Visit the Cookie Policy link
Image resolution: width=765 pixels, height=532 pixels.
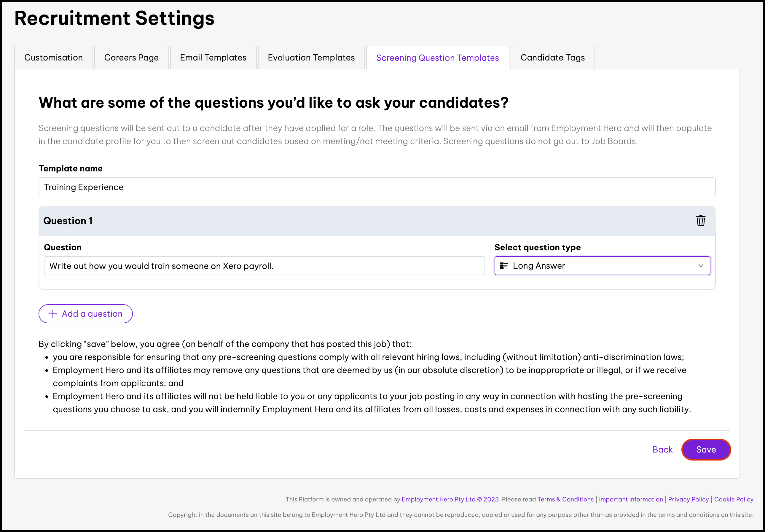[734, 499]
